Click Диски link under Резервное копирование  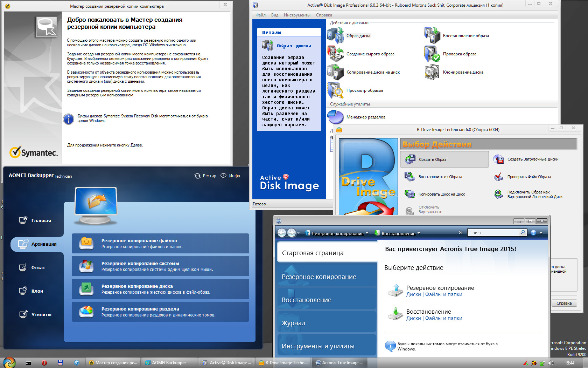(x=413, y=294)
